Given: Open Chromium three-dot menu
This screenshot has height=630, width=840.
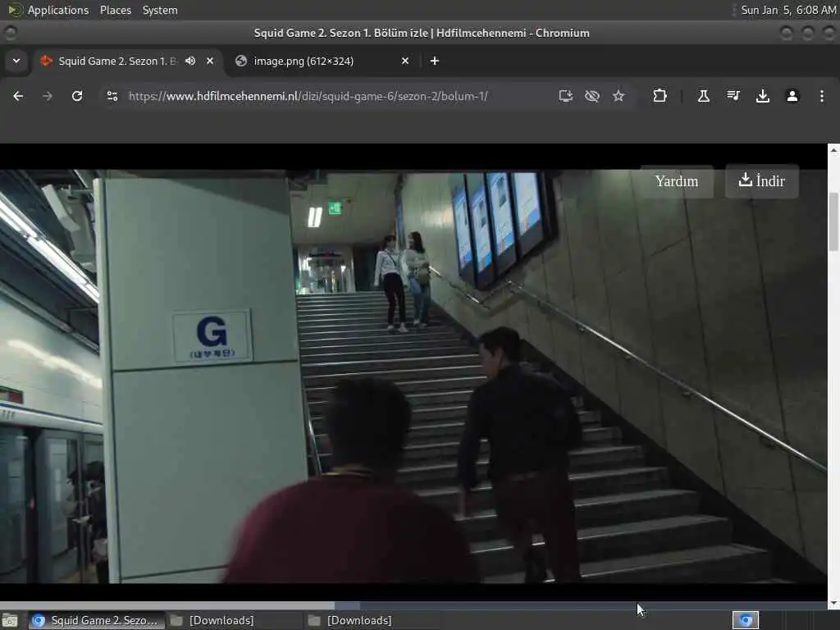Looking at the screenshot, I should pos(822,96).
